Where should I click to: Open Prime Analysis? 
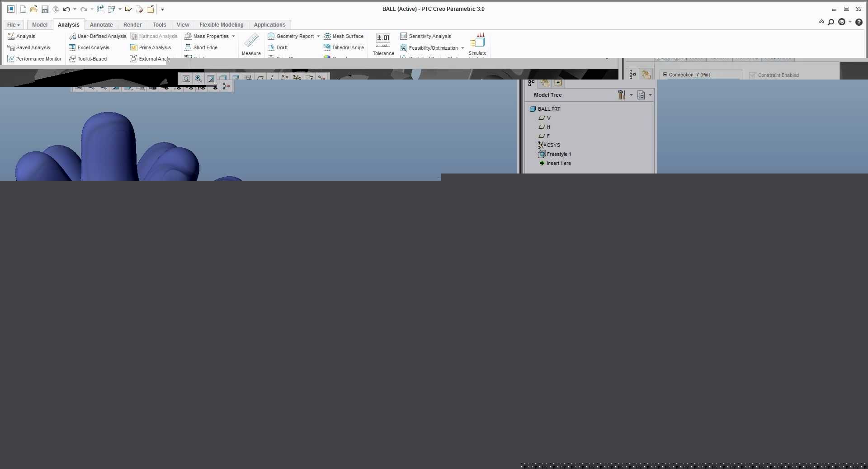pos(151,47)
